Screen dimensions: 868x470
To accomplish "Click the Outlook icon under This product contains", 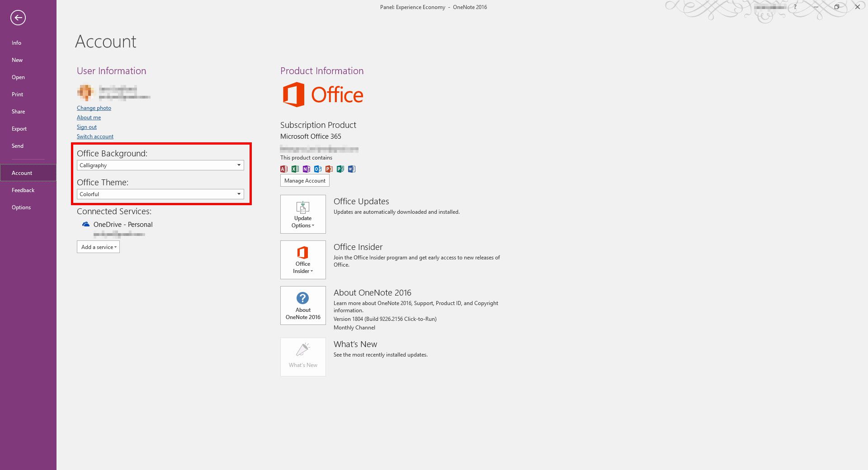I will pyautogui.click(x=318, y=169).
